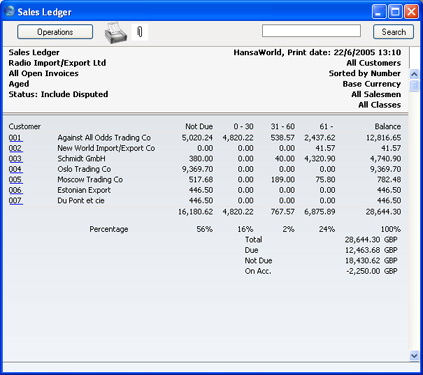423x375 pixels.
Task: Click the '31 - 60' column header
Action: tap(283, 127)
